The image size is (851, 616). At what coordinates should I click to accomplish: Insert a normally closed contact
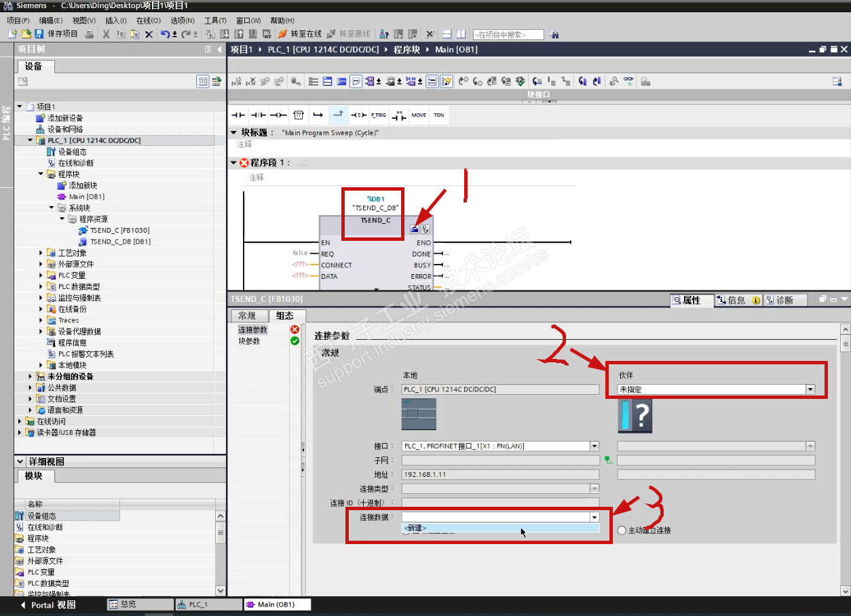click(258, 115)
